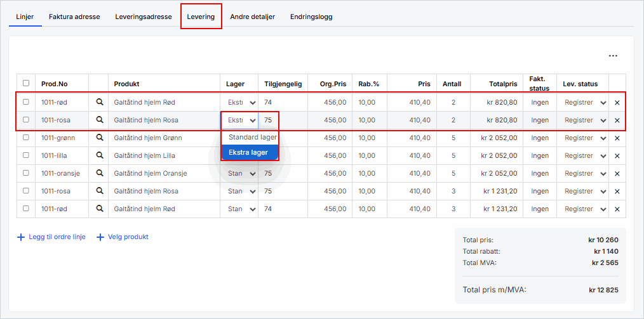This screenshot has width=644, height=319.
Task: Open the Lager dropdown on the oransje row
Action: pyautogui.click(x=242, y=173)
